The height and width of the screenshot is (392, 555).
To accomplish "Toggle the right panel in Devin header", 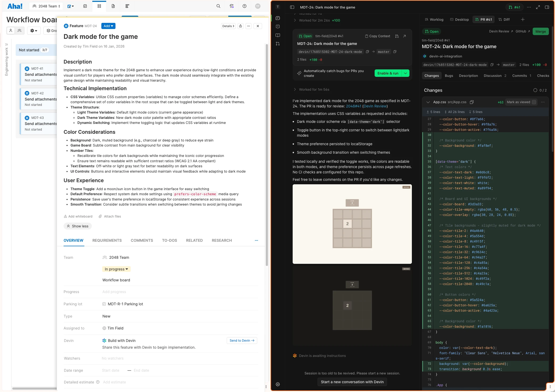I will [x=547, y=7].
